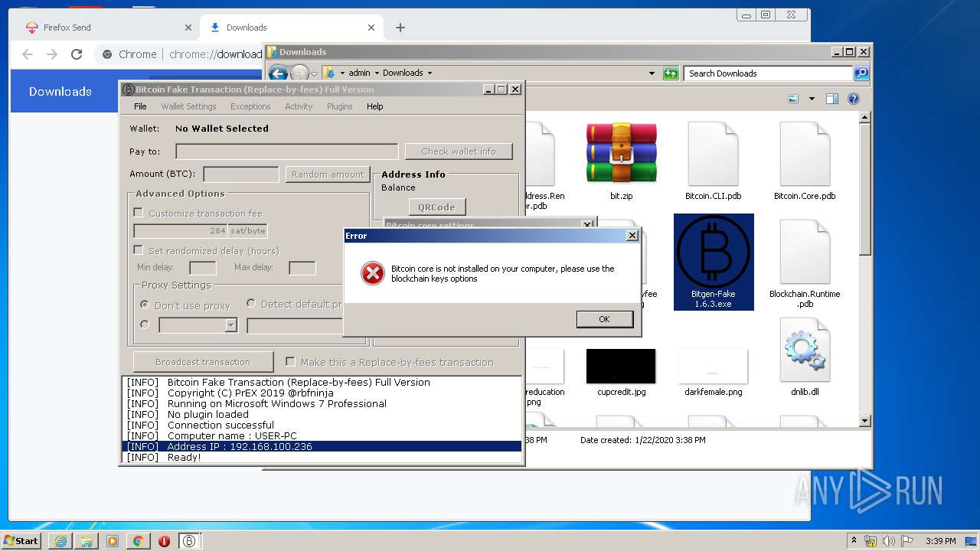Close the Firefox Send tab
Screen dimensions: 980x551
point(188,28)
